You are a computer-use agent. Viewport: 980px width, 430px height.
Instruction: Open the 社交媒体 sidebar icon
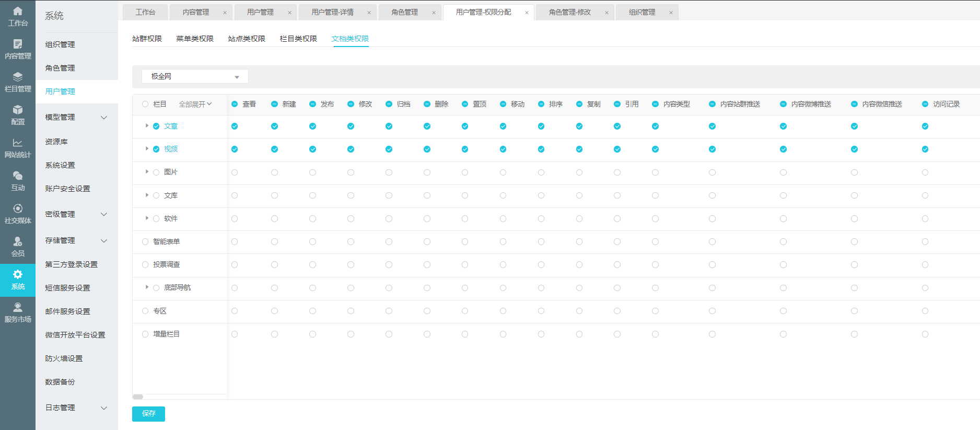click(x=18, y=210)
